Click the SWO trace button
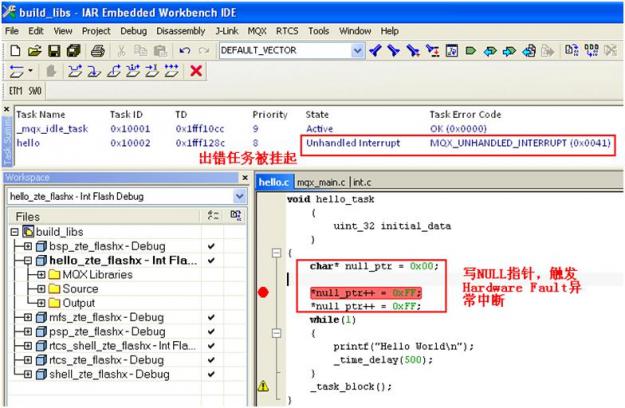Image resolution: width=625 pixels, height=408 pixels. pyautogui.click(x=35, y=91)
